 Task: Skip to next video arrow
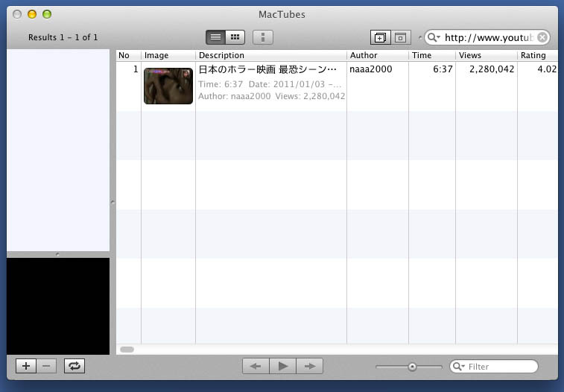tap(309, 366)
